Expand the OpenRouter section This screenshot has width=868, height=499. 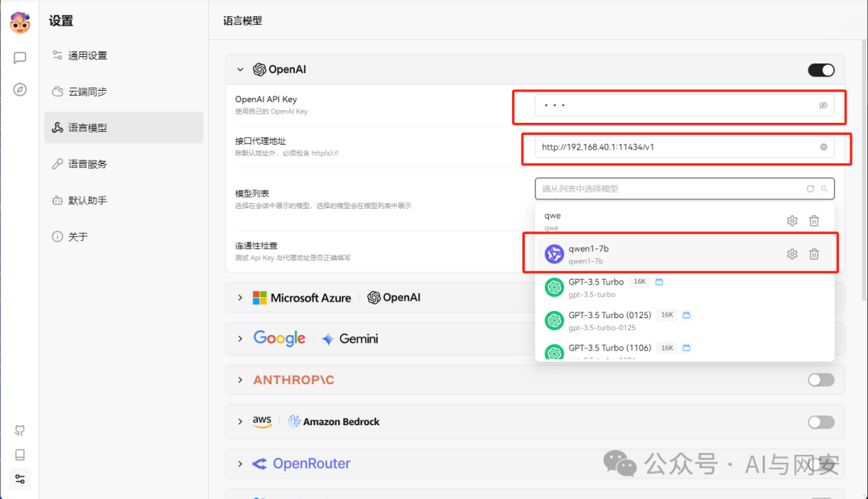coord(240,464)
